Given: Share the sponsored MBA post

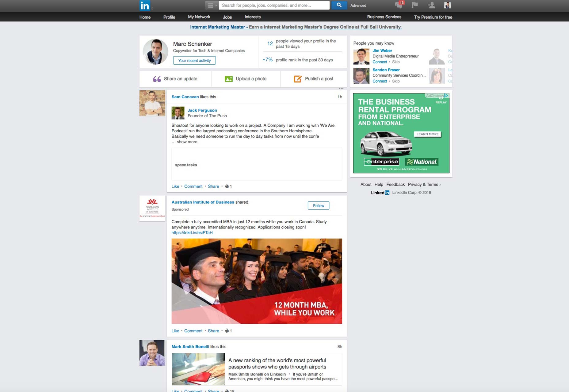Looking at the screenshot, I should coord(213,331).
